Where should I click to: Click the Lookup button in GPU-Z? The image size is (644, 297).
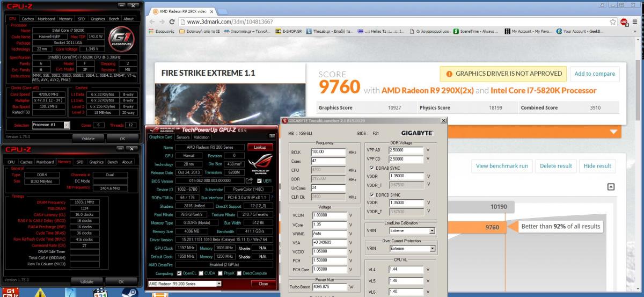pos(260,147)
